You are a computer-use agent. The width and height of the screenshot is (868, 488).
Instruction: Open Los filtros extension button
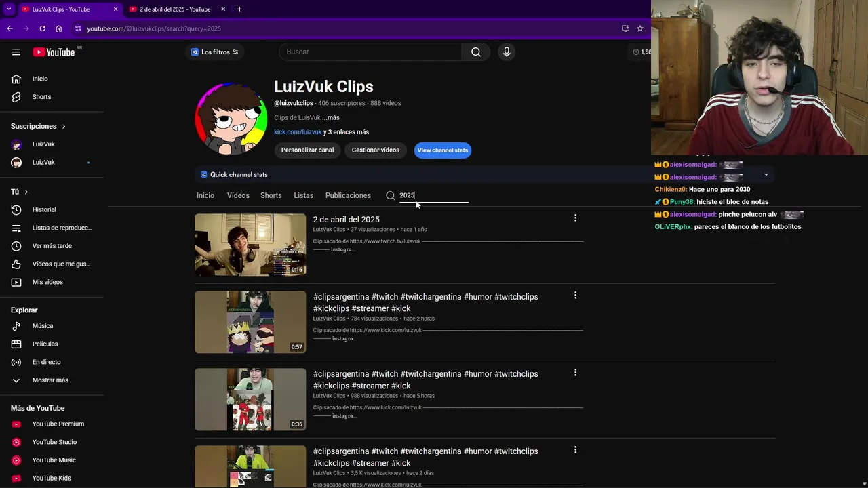[214, 52]
